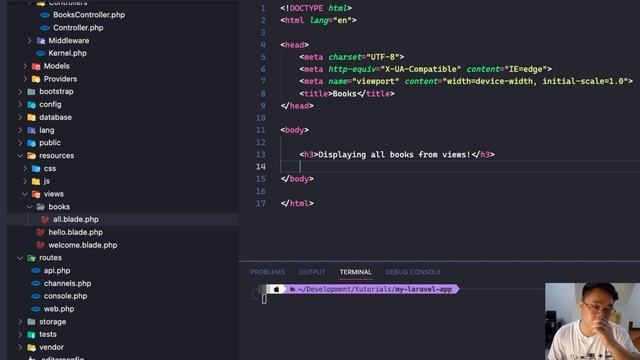Click the terminal path ~/Development/tutorials/my-laravel-app
The image size is (640, 360).
375,289
